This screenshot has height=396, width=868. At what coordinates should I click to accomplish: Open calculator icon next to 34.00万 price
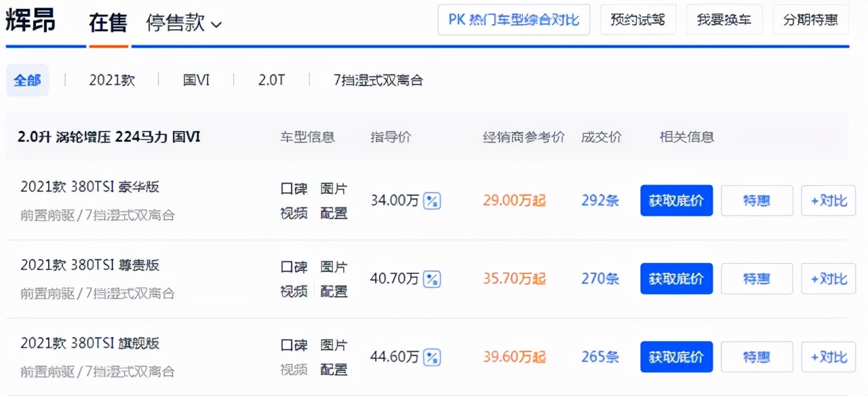pyautogui.click(x=432, y=201)
